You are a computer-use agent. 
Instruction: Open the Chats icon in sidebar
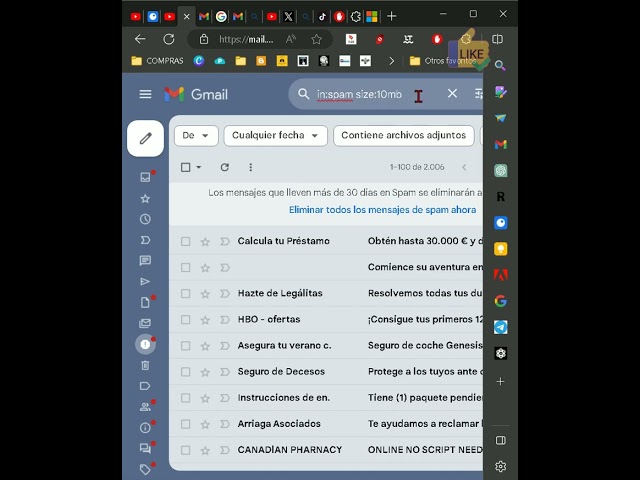coord(145,260)
